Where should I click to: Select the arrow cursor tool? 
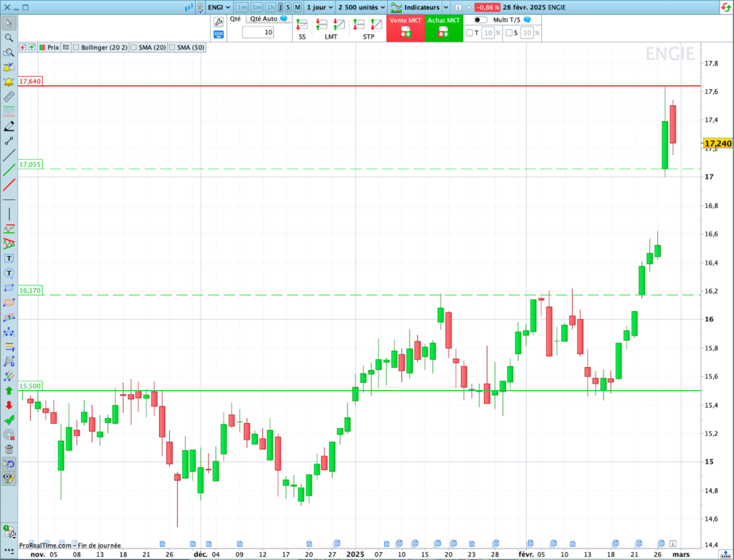9,23
